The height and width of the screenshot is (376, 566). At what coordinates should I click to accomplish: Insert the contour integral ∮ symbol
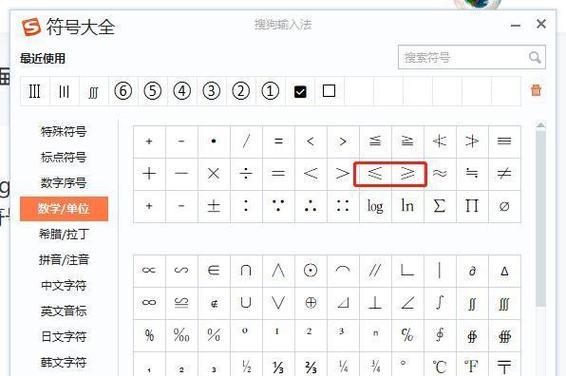[440, 335]
